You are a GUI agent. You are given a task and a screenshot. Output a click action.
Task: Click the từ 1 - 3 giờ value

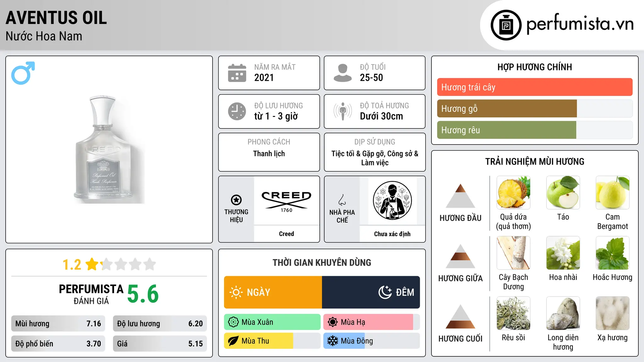pyautogui.click(x=276, y=116)
